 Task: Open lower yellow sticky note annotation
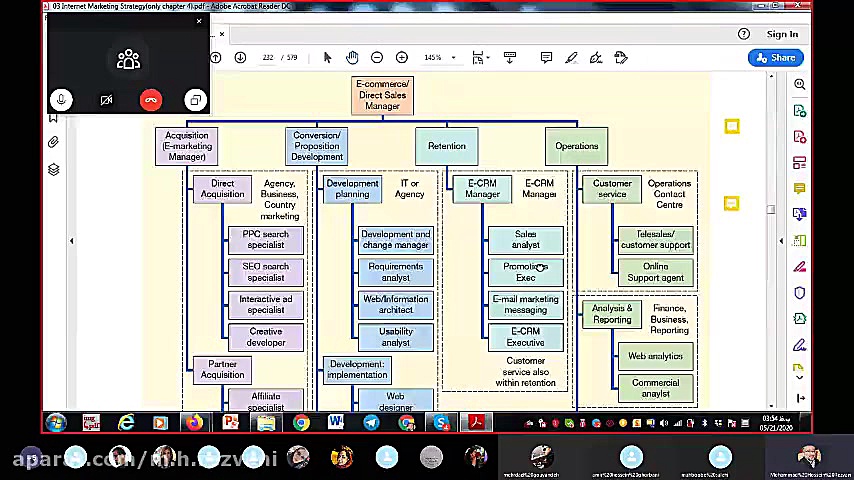click(731, 204)
